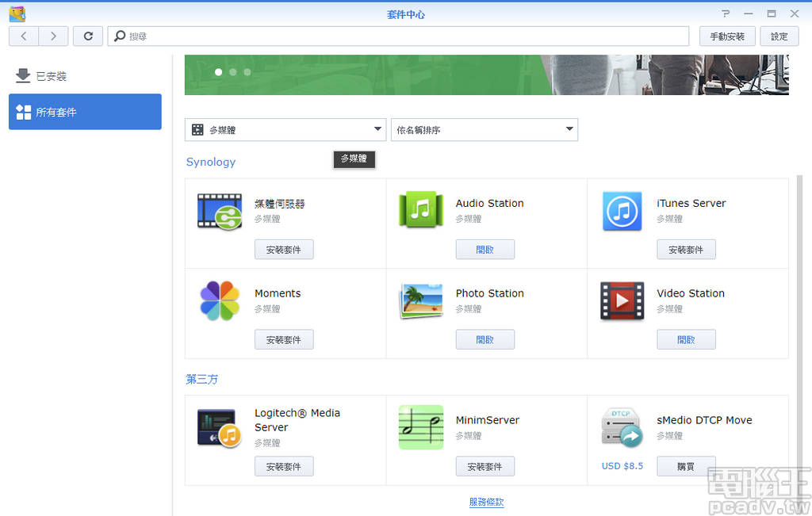
Task: Select the Logitech Media Server icon
Action: tap(220, 427)
